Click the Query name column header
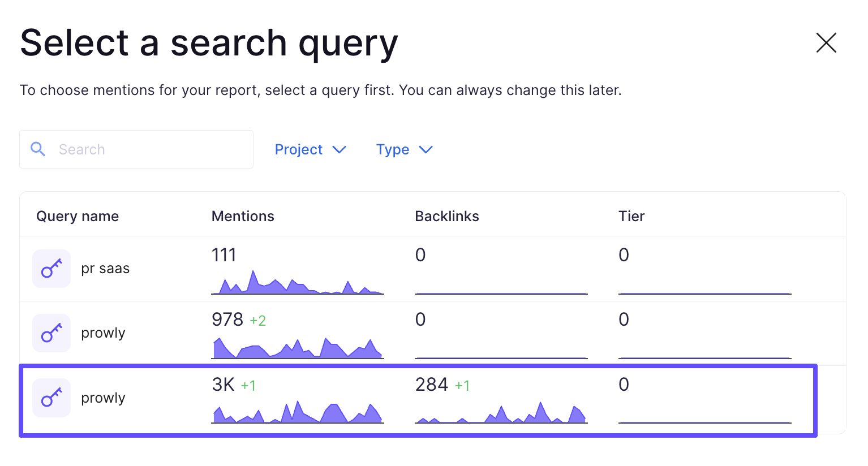868x466 pixels. 77,216
